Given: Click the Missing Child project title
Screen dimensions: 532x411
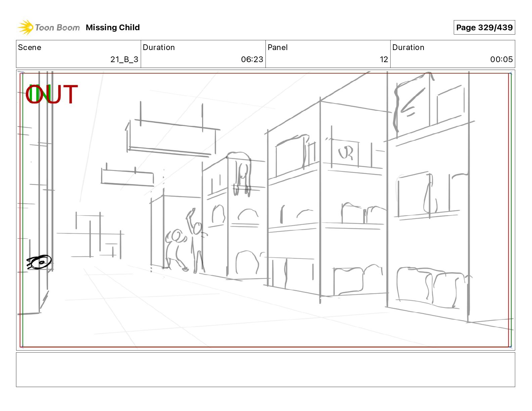Looking at the screenshot, I should click(113, 28).
